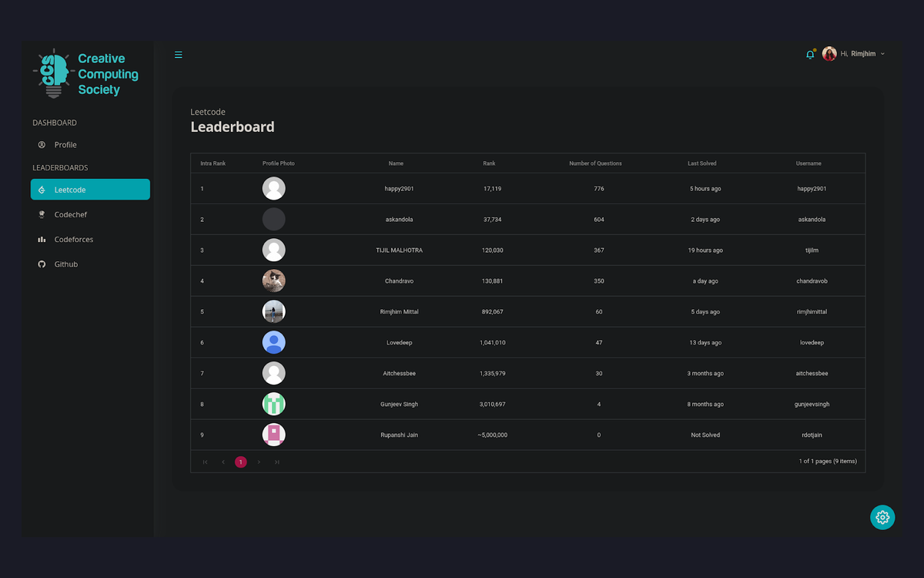
Task: Click TIJIL MALHOTRA's profile photo
Action: (274, 250)
